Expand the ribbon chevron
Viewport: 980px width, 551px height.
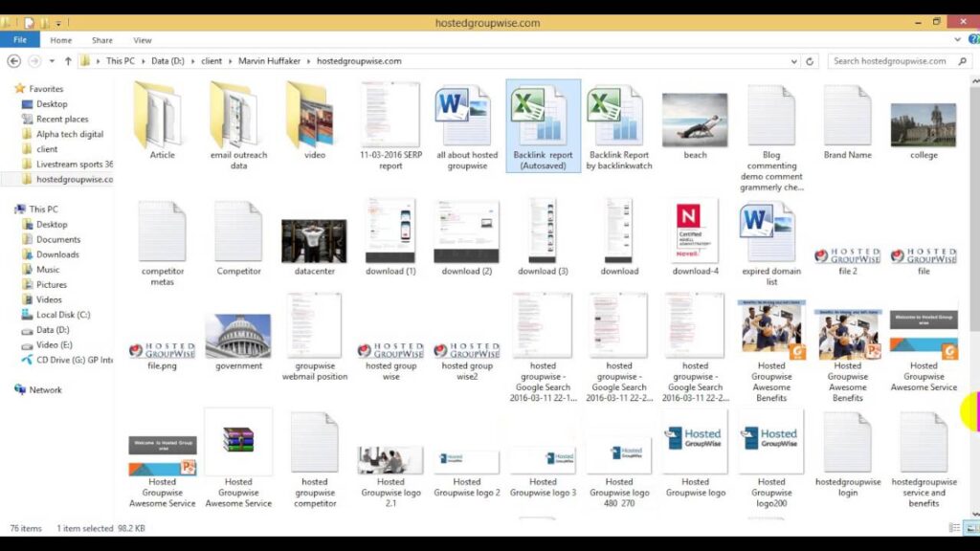click(x=957, y=39)
